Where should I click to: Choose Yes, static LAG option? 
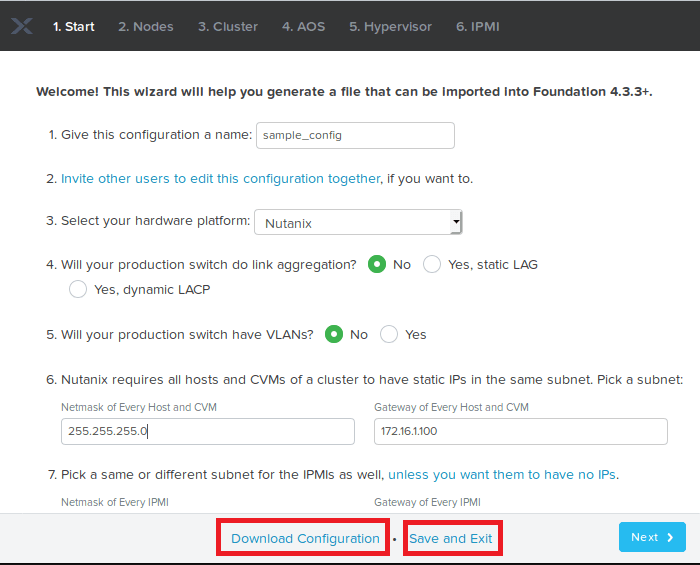pyautogui.click(x=432, y=264)
